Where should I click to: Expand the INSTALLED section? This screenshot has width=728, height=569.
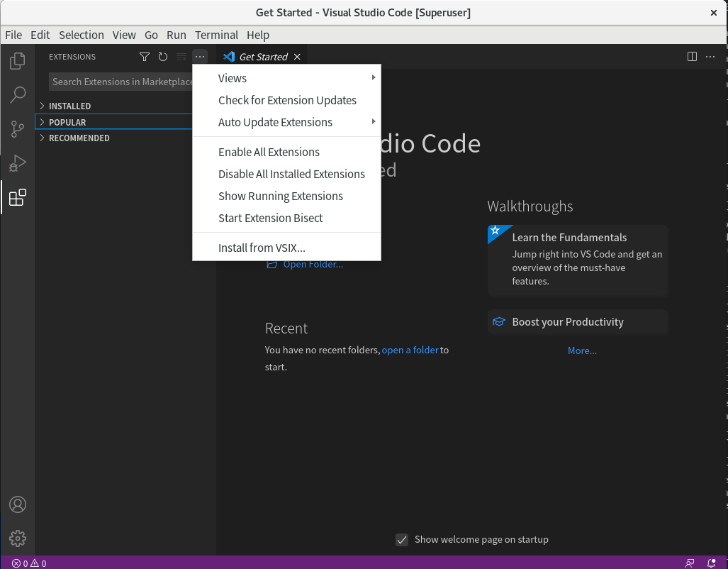113,106
